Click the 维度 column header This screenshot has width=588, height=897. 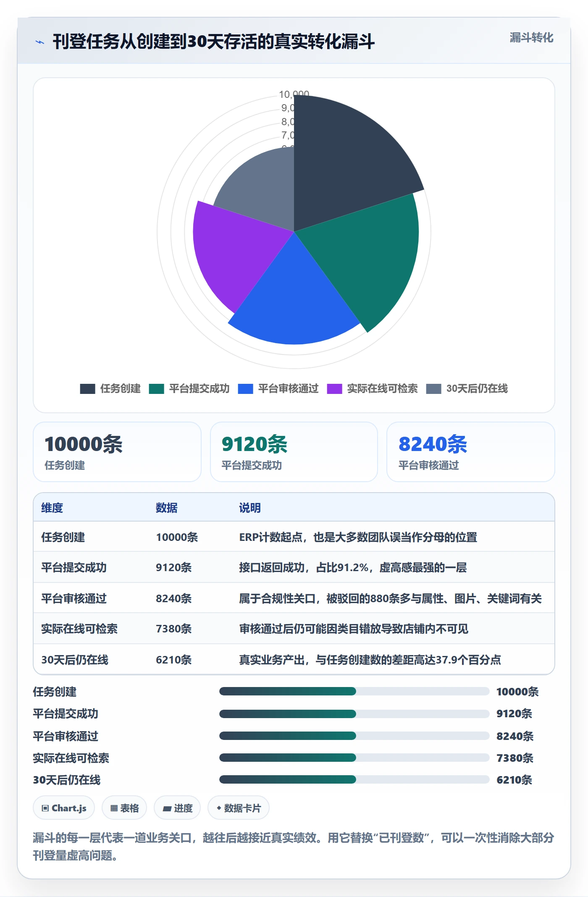pos(52,508)
